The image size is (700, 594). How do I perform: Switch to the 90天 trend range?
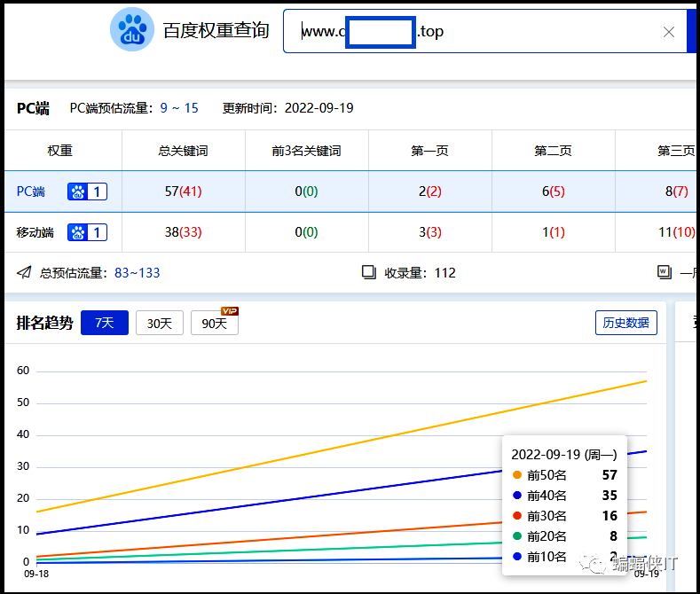[214, 324]
